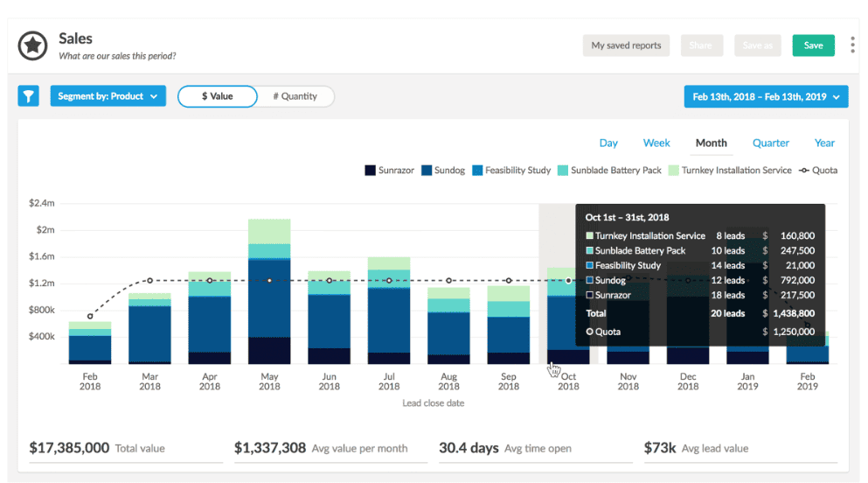Viewport: 868px width, 483px height.
Task: Open the Feb 13th date range dropdown
Action: (x=766, y=96)
